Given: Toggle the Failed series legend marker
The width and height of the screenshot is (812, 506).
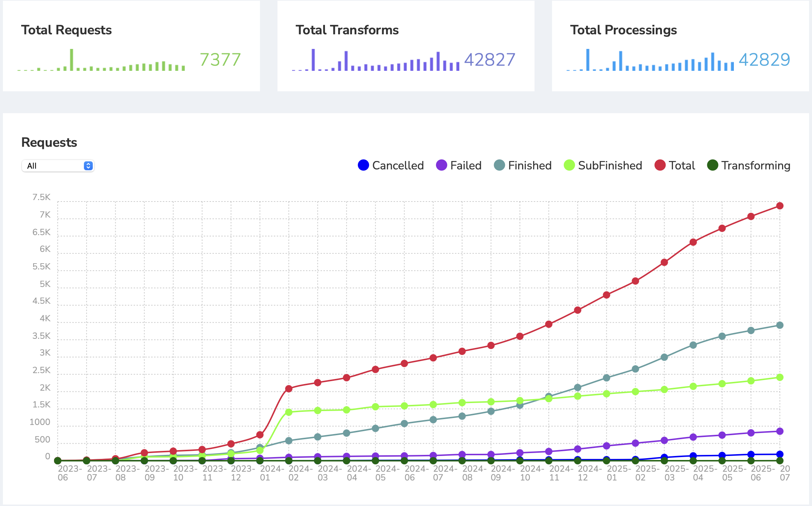Looking at the screenshot, I should click(x=441, y=165).
